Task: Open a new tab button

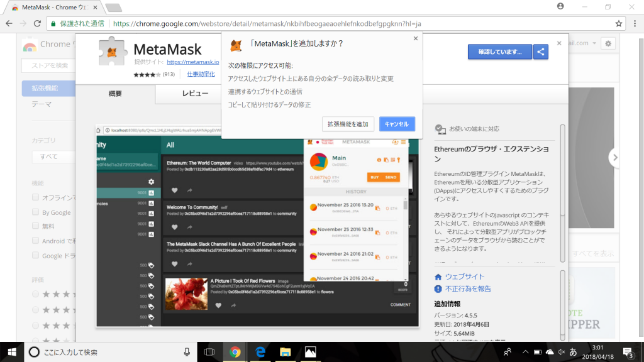Action: (113, 8)
